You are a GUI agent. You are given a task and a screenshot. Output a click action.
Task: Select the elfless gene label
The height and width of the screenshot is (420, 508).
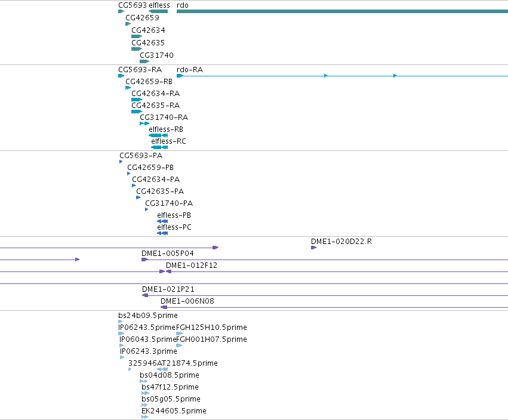[x=159, y=5]
